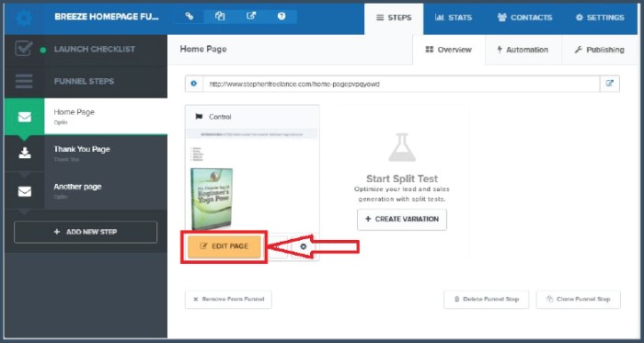The image size is (644, 343).
Task: Click the Edit Page button
Action: coord(224,246)
